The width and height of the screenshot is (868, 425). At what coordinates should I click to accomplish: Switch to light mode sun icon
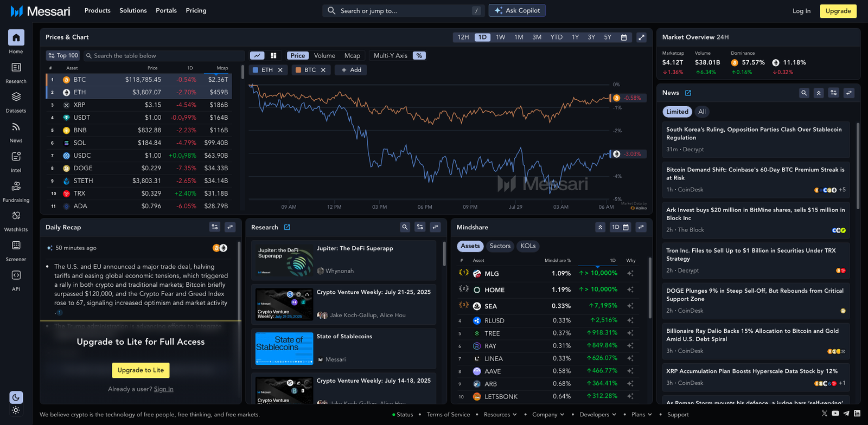[x=16, y=410]
